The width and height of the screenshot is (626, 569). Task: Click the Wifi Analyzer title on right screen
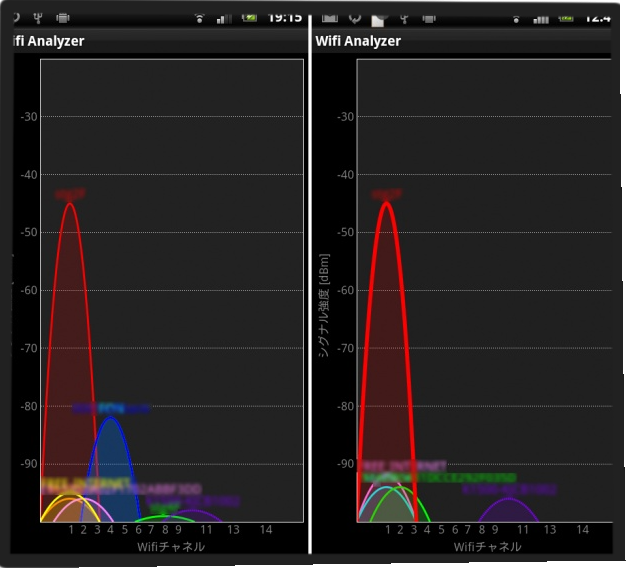point(358,41)
